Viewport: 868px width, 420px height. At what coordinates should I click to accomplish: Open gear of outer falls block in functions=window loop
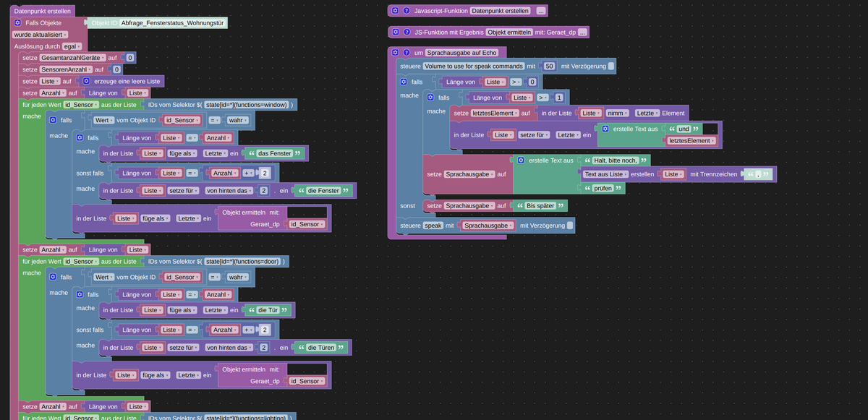[x=53, y=120]
